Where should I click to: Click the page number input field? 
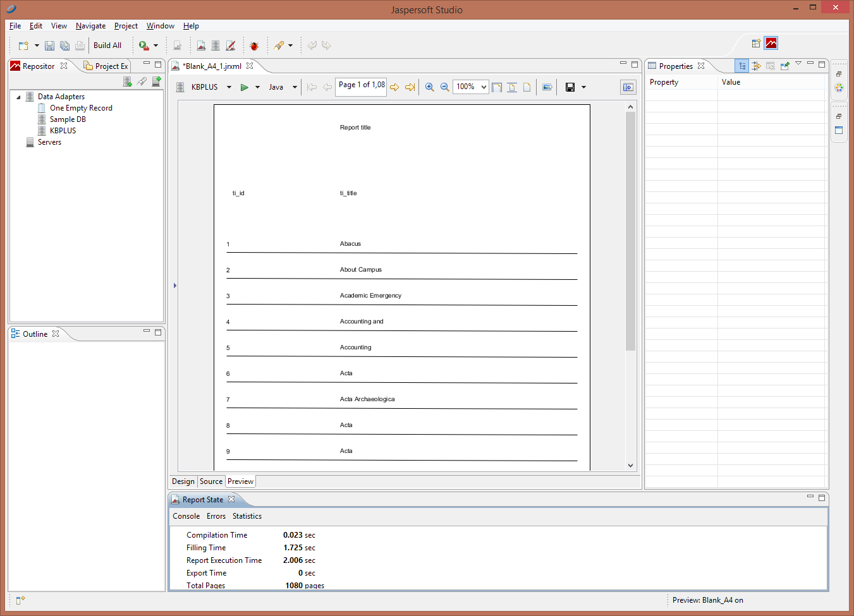point(362,86)
